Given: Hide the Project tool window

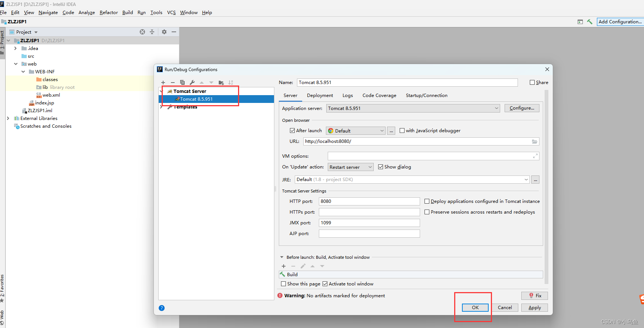Looking at the screenshot, I should click(x=174, y=32).
